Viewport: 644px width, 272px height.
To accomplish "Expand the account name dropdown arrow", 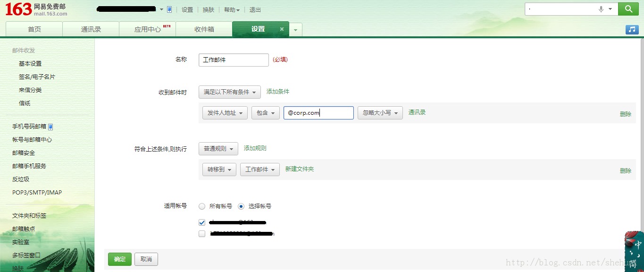I will click(x=161, y=9).
